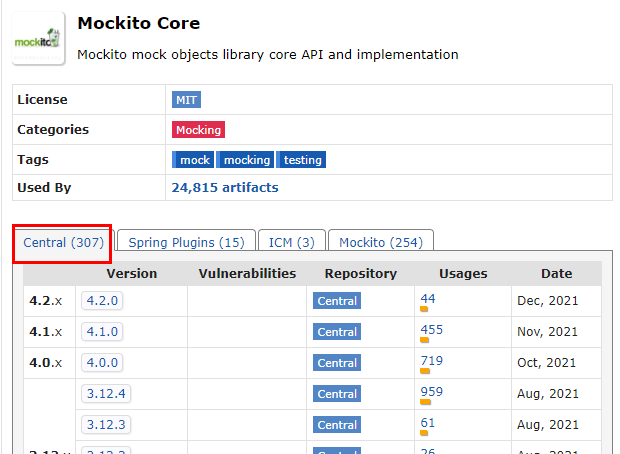Image resolution: width=620 pixels, height=454 pixels.
Task: Open the 24,815 artifacts link
Action: click(225, 187)
